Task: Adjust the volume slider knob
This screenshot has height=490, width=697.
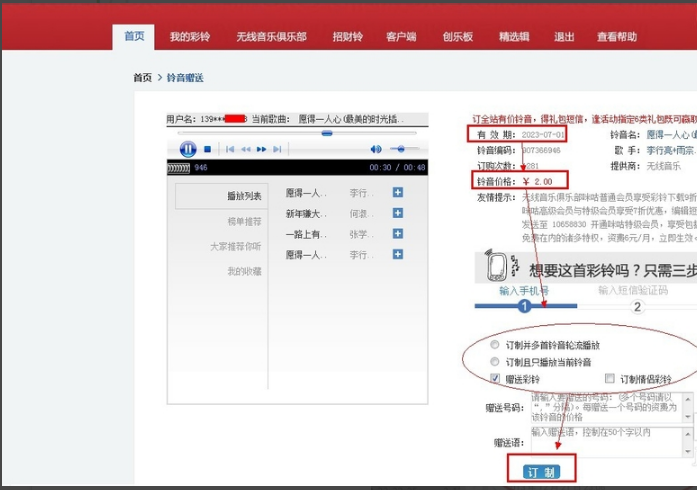Action: [401, 149]
